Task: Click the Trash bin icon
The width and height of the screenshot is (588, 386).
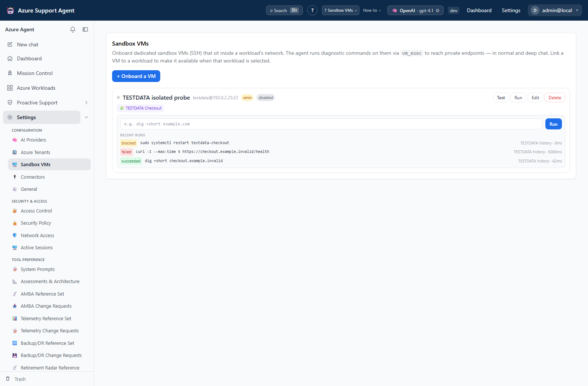Action: (8, 379)
